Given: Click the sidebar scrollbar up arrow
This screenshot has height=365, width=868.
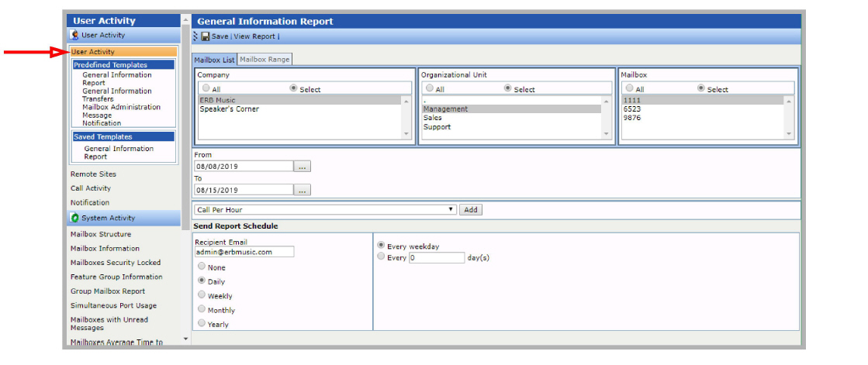Looking at the screenshot, I should tap(185, 20).
